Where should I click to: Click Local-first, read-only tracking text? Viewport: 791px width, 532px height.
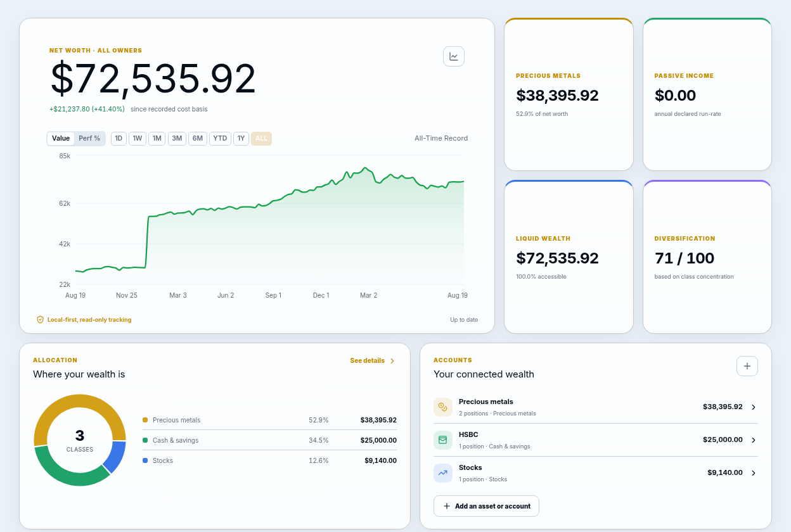click(x=89, y=320)
